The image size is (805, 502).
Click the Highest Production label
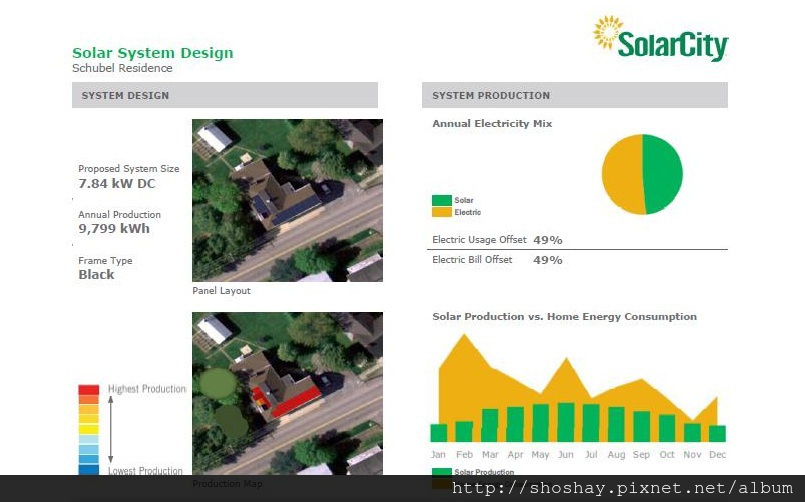(147, 389)
